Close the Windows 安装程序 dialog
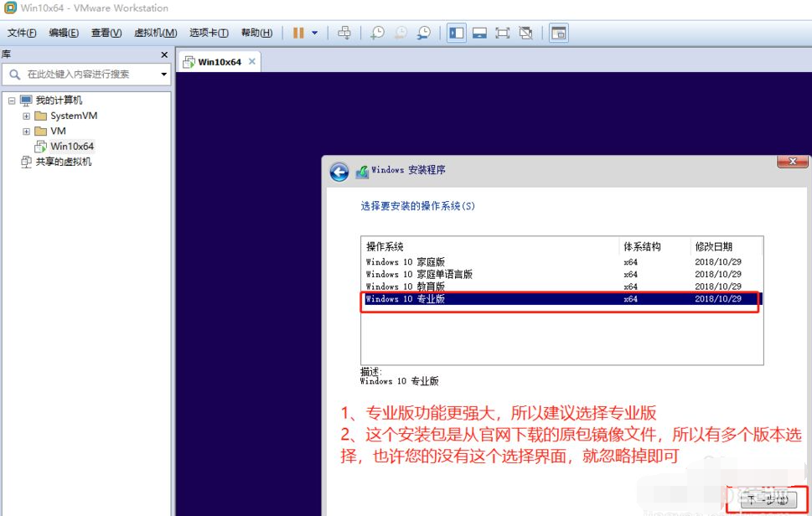This screenshot has height=516, width=812. (x=793, y=162)
